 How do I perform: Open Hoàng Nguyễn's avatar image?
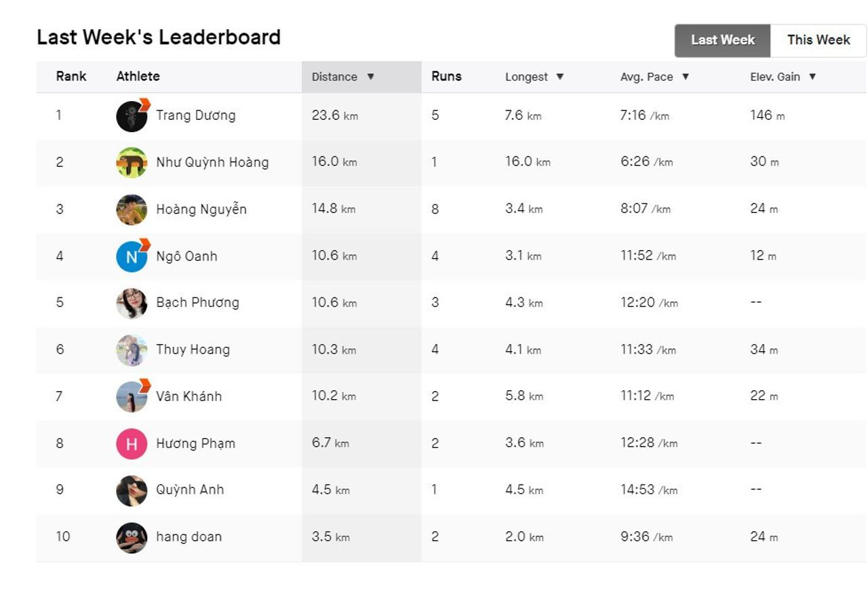[x=132, y=209]
